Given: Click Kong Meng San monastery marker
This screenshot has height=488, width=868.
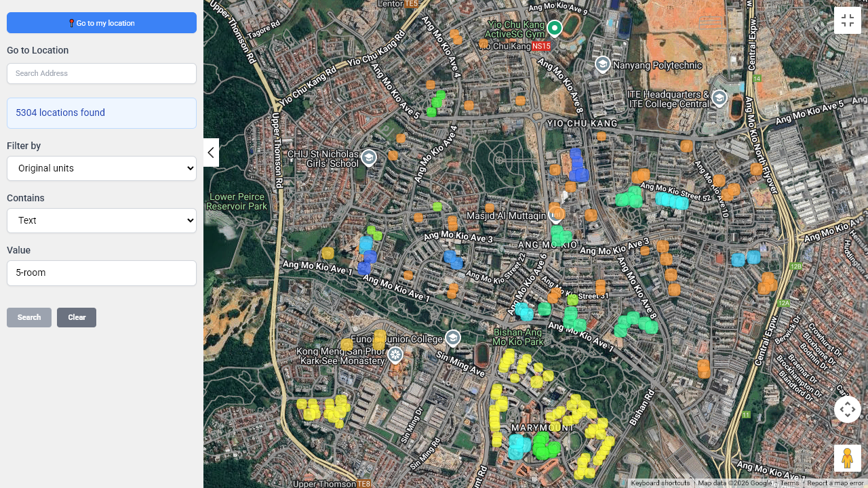Looking at the screenshot, I should click(395, 354).
